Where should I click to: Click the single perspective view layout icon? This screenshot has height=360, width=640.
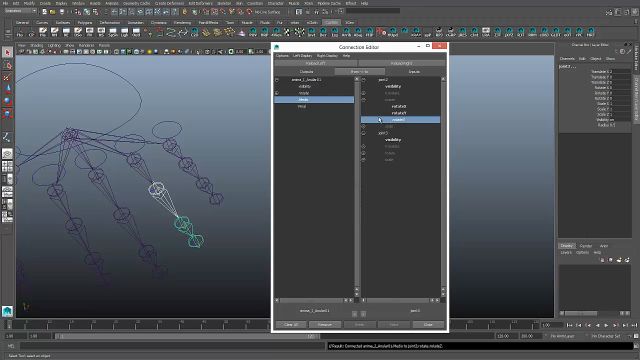tap(7, 153)
